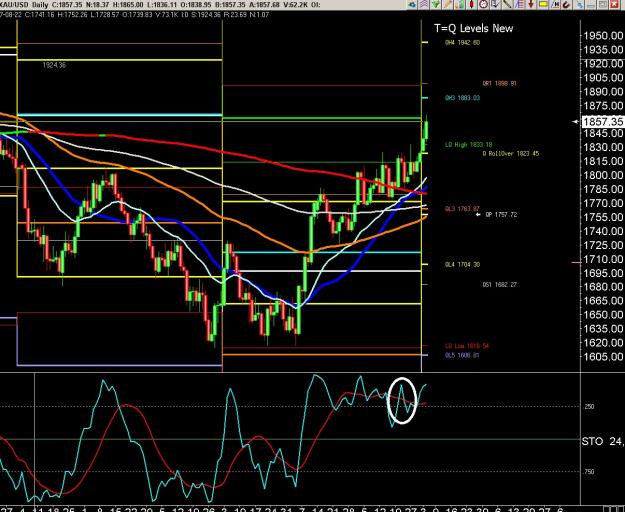Viewport: 625px width, 512px height.
Task: Click the QL3 1763.87 level label
Action: (x=462, y=209)
